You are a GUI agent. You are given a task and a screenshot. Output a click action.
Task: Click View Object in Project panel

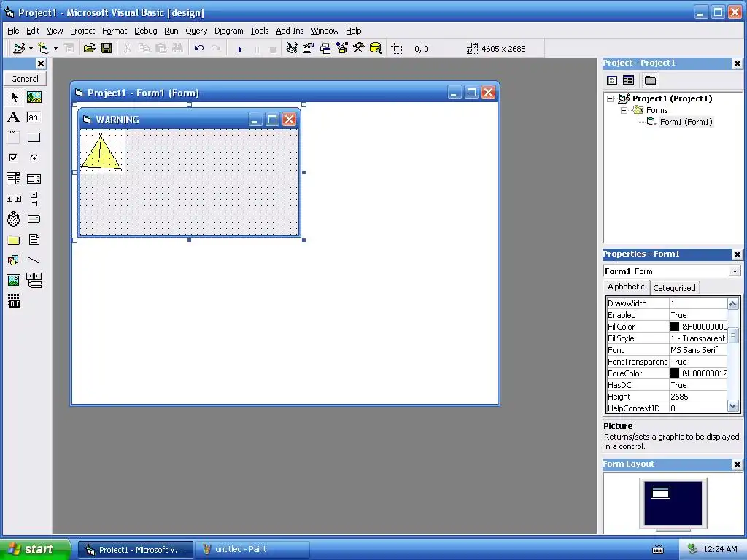pos(628,80)
